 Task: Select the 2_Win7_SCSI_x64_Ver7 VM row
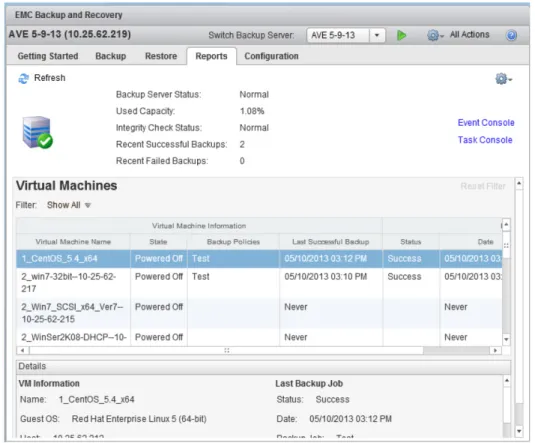coord(259,313)
